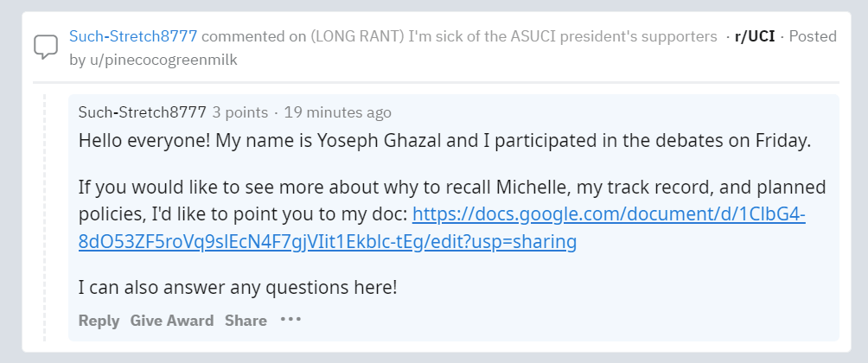Click the comment speech bubble icon

tap(45, 47)
